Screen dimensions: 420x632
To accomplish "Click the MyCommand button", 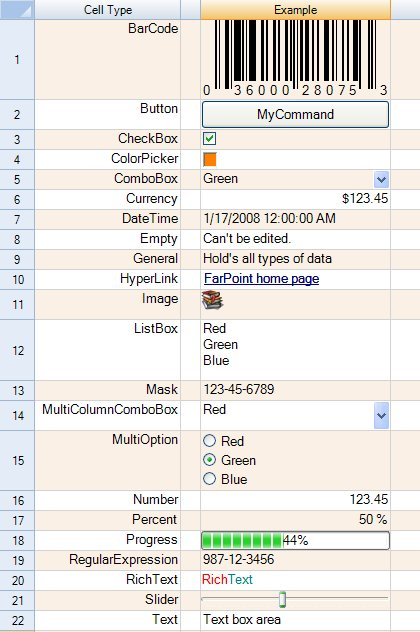I will coord(295,114).
